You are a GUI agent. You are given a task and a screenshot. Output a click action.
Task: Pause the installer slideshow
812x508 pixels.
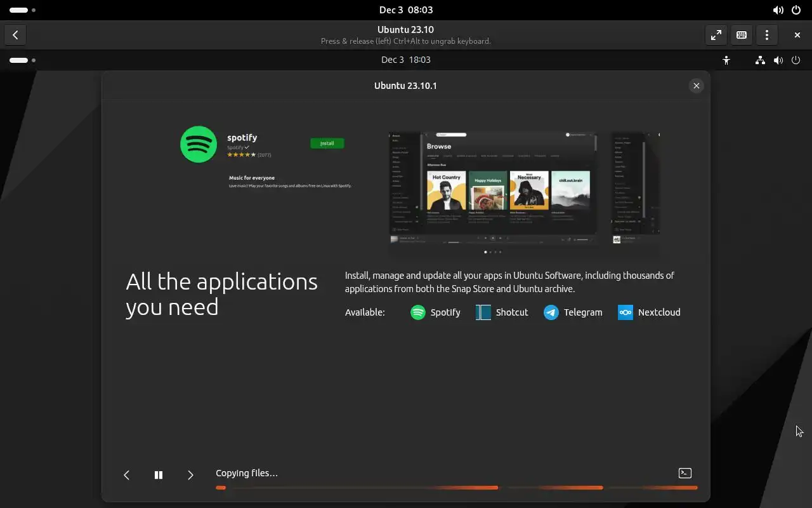(x=159, y=475)
